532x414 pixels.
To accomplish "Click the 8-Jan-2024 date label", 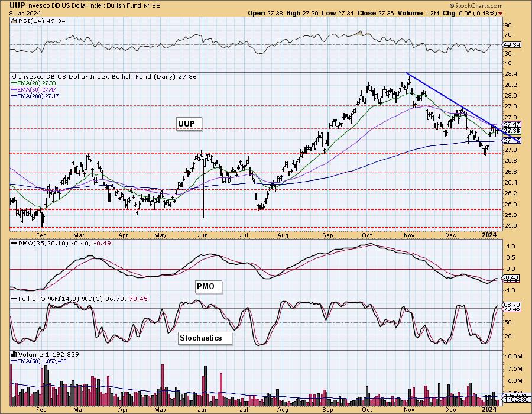I will coord(25,13).
